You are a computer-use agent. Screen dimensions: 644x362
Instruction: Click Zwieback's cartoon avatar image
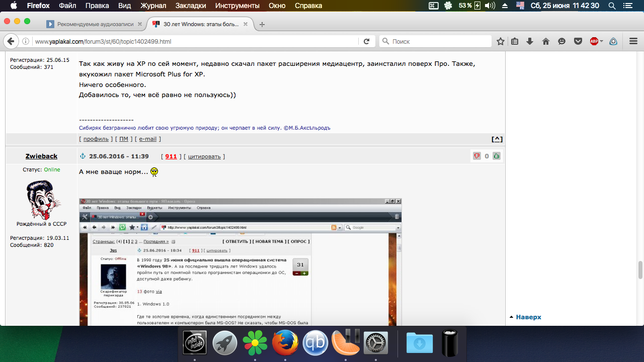pyautogui.click(x=42, y=200)
